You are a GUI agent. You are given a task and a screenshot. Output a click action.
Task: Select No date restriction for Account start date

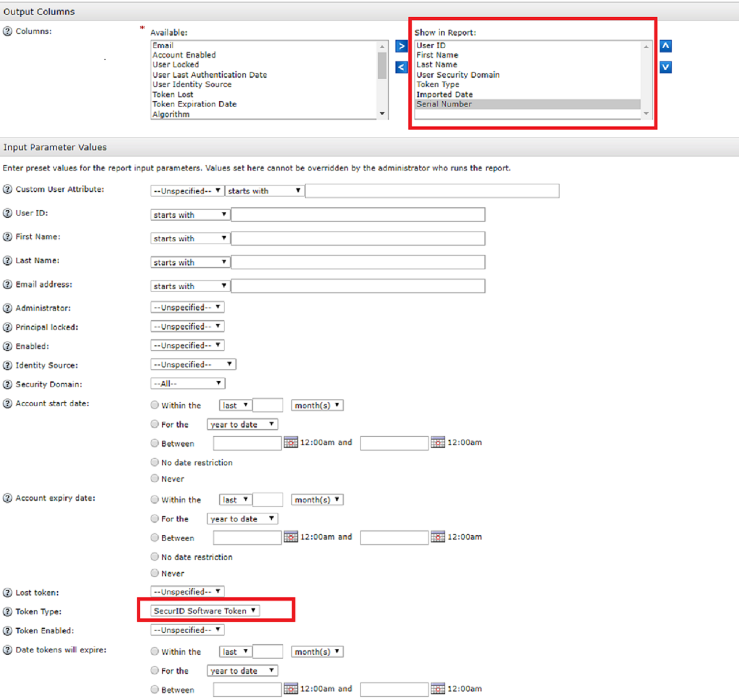click(x=154, y=462)
